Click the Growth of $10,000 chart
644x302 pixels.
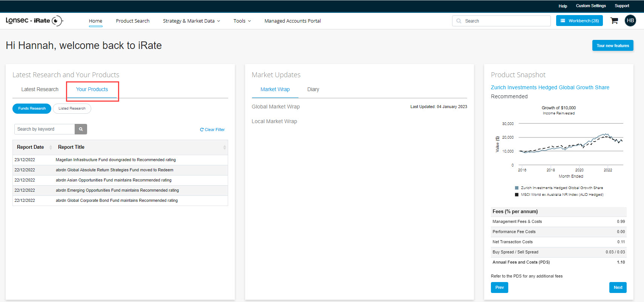pos(559,151)
